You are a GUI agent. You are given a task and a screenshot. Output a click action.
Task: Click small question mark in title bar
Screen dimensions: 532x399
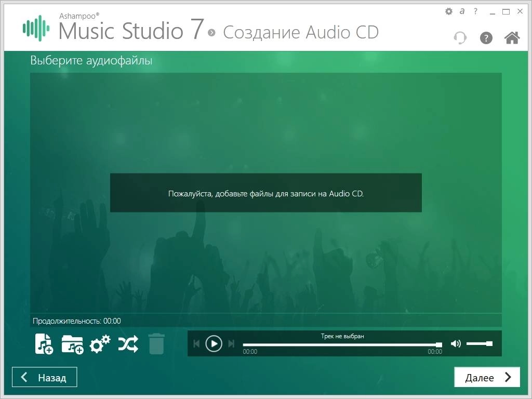pyautogui.click(x=475, y=11)
